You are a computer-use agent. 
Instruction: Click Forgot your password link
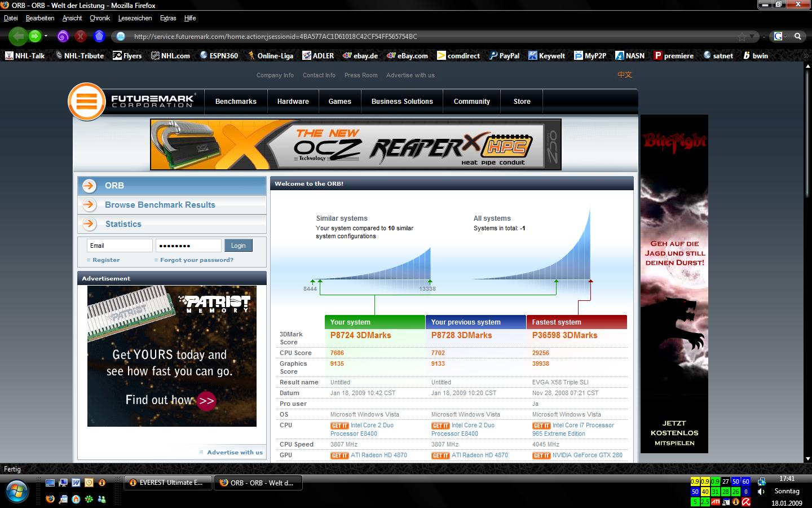tap(197, 260)
